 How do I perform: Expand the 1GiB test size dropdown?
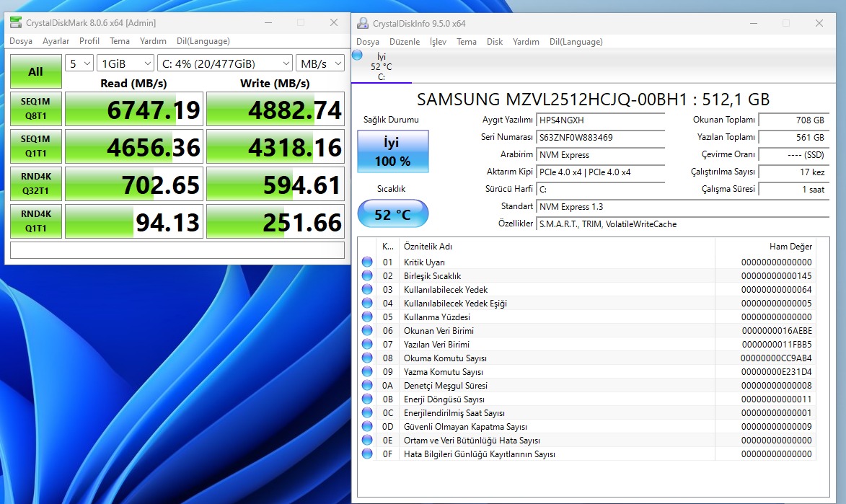(x=125, y=63)
